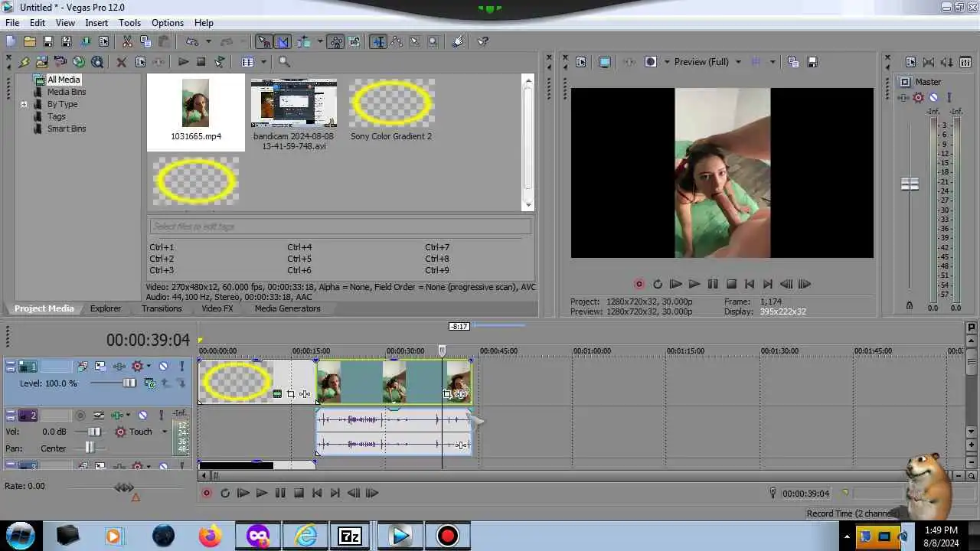Click the preview Pause button

tap(713, 284)
